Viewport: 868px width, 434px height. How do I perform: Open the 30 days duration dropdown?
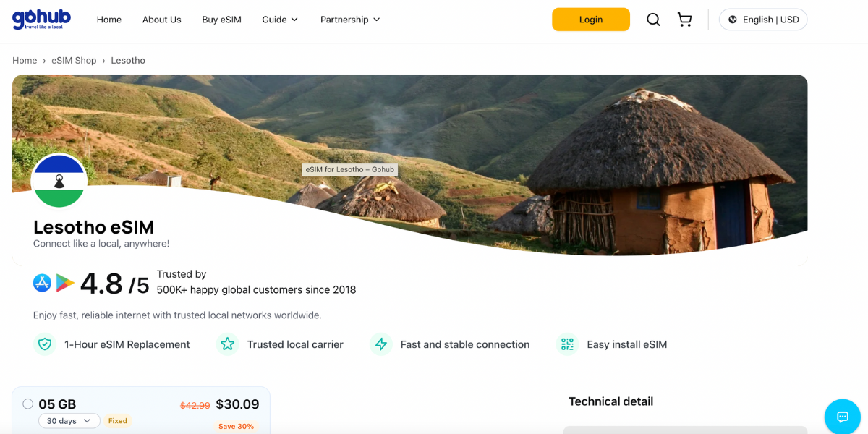tap(69, 420)
